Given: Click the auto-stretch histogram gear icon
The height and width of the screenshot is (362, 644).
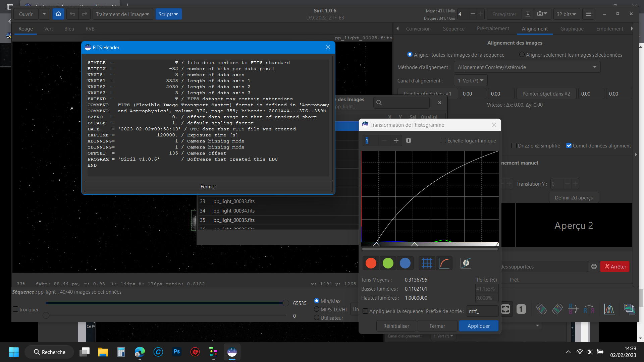Looking at the screenshot, I should pyautogui.click(x=466, y=263).
